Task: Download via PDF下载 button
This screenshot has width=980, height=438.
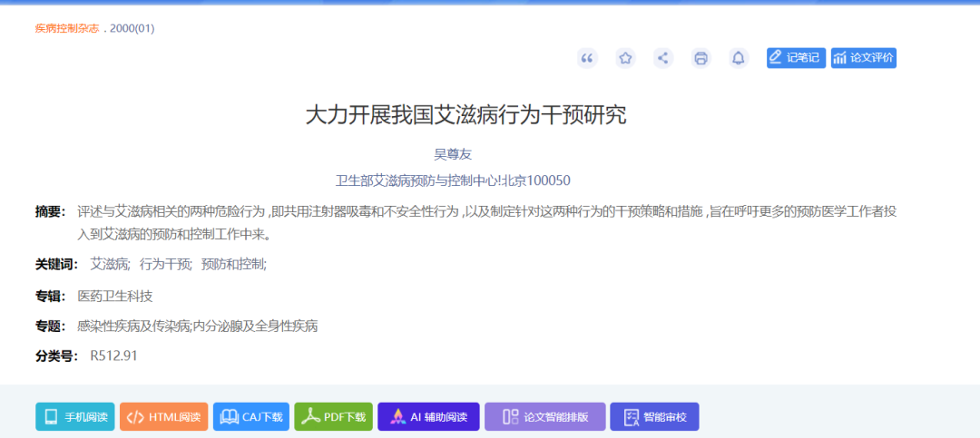Action: [334, 417]
